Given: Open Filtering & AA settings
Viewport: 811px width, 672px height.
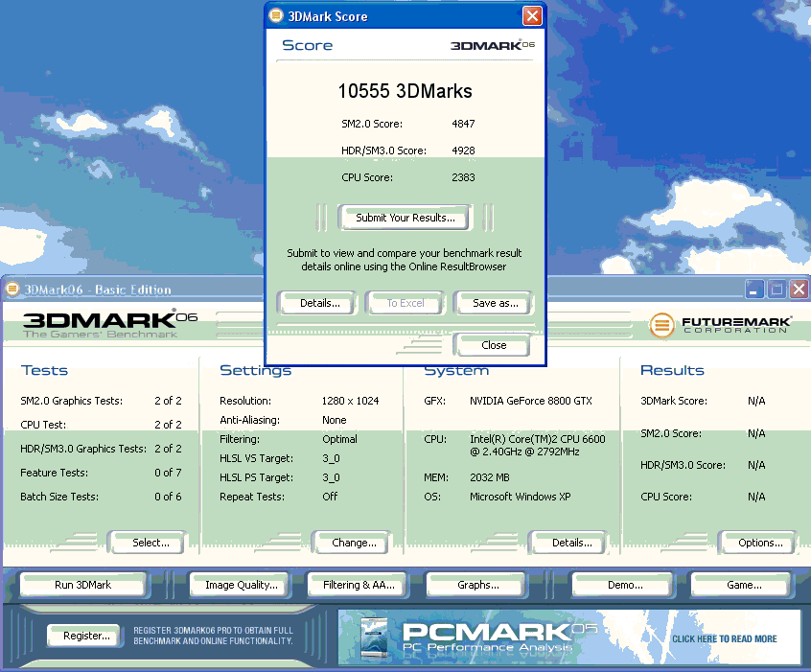Looking at the screenshot, I should click(x=359, y=585).
